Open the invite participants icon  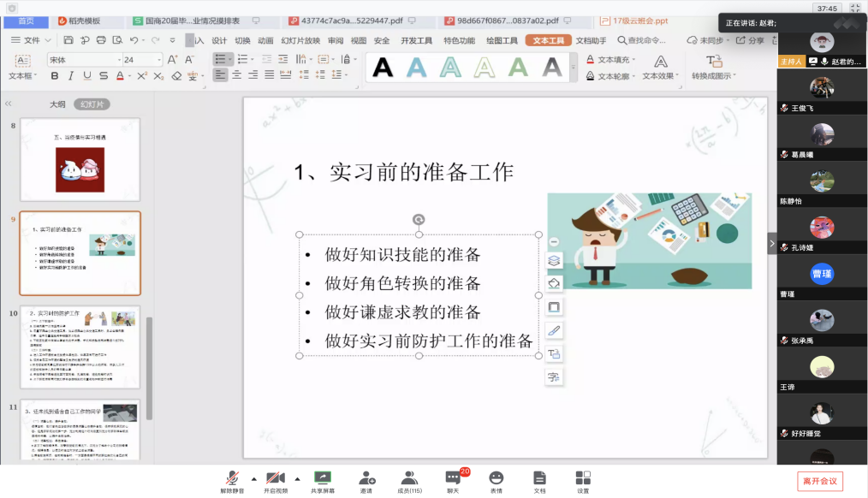(x=366, y=481)
